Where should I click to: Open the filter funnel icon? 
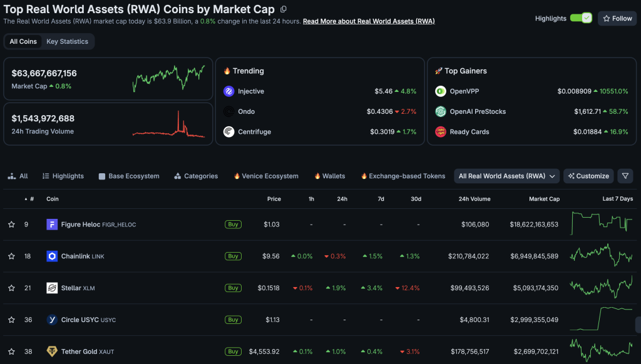pos(625,176)
